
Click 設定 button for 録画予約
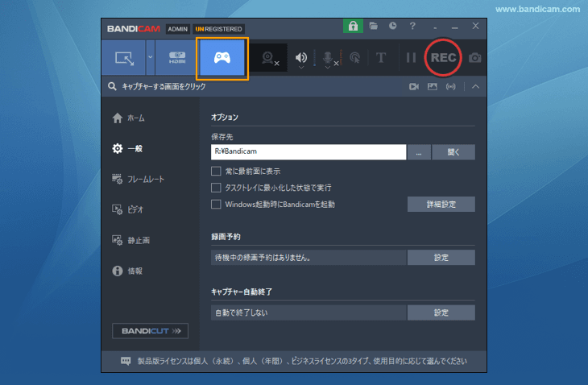(441, 258)
